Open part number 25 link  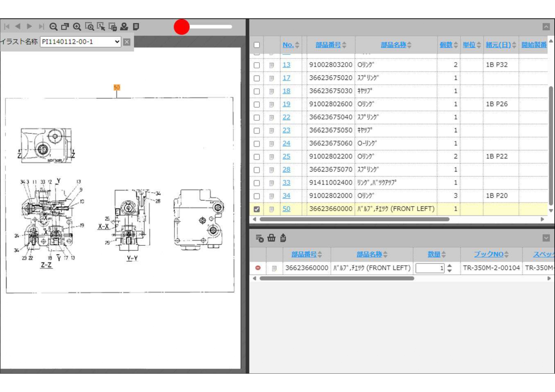(x=286, y=156)
